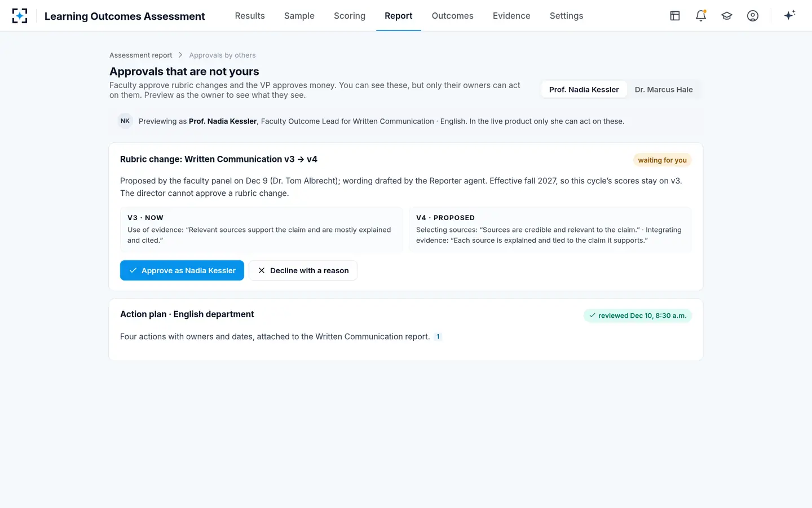Click the graduation cap icon
Image resolution: width=812 pixels, height=508 pixels.
pyautogui.click(x=727, y=16)
